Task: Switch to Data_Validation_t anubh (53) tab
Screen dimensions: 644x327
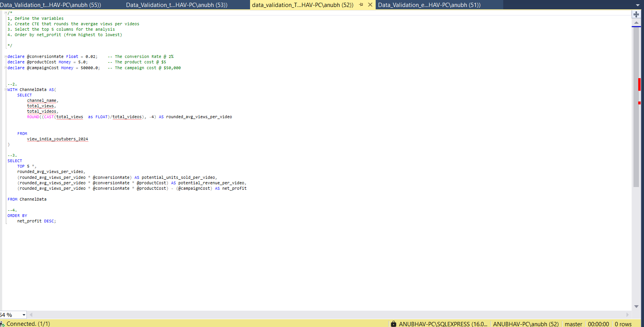Action: pyautogui.click(x=177, y=5)
